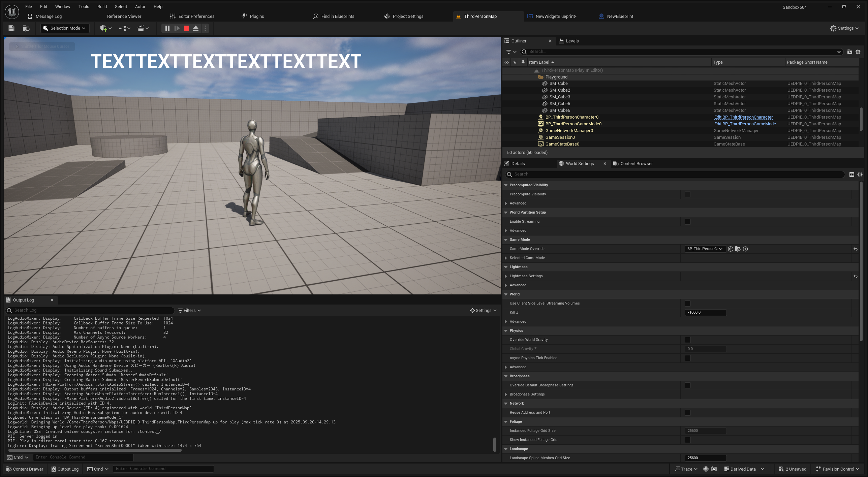This screenshot has height=477, width=868.
Task: Open the GameMode Override dropdown
Action: pyautogui.click(x=705, y=249)
